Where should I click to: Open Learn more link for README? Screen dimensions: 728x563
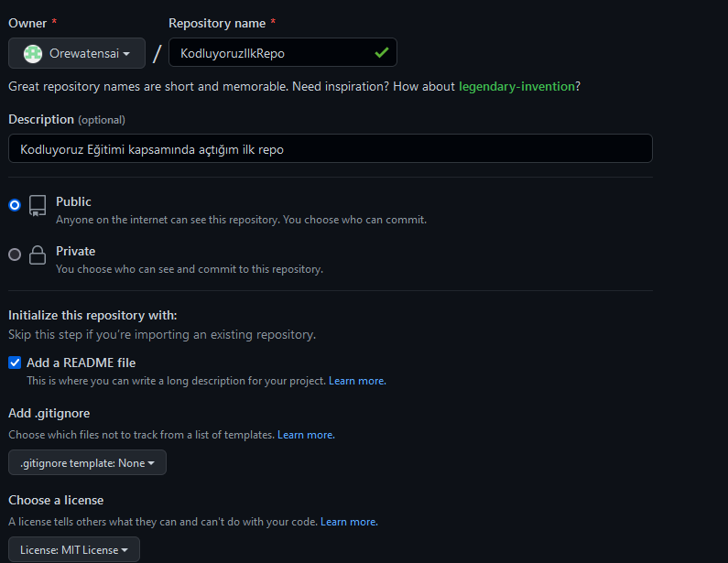pos(357,381)
